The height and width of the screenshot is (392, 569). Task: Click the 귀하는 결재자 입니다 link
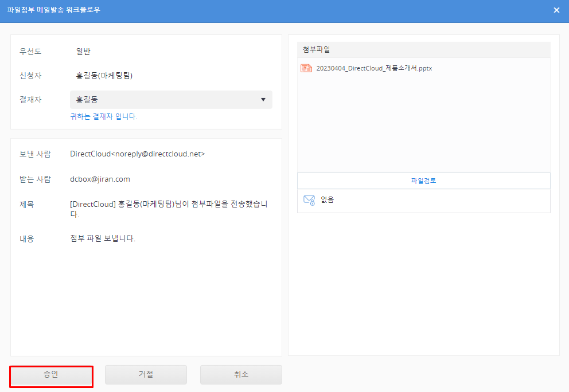click(x=104, y=116)
